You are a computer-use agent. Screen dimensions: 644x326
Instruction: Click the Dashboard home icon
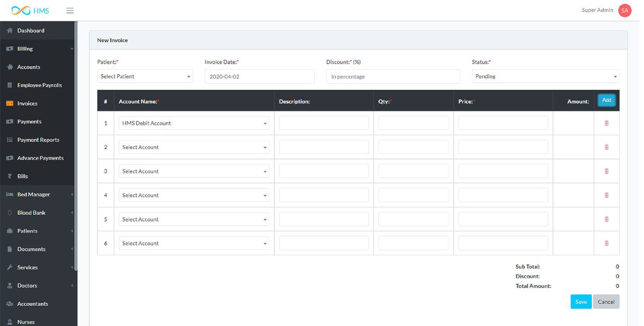coord(10,30)
